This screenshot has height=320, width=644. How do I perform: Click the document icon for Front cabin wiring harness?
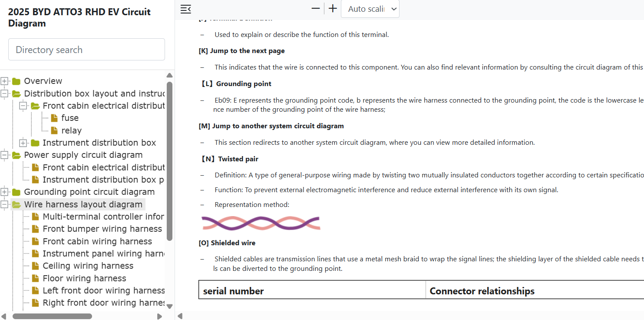coord(36,241)
